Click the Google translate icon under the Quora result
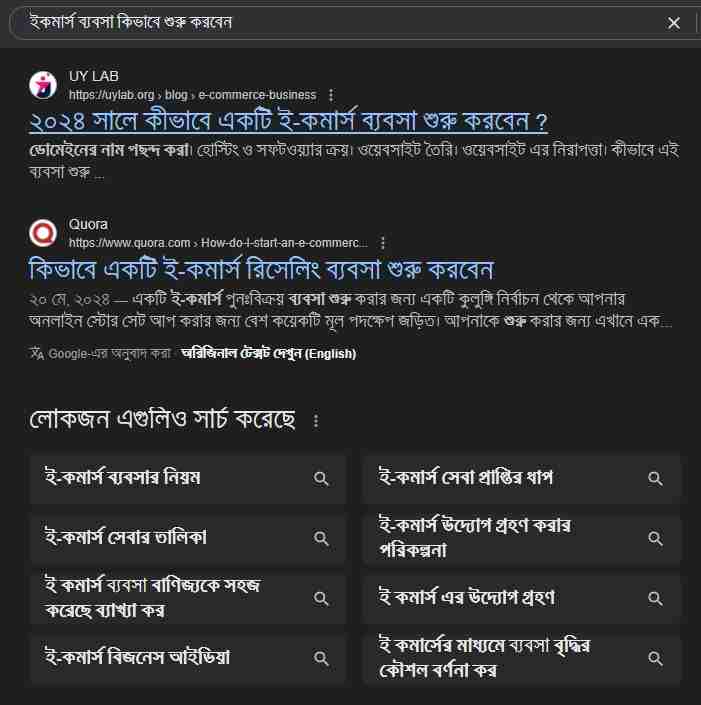Viewport: 701px width, 705px height. (37, 354)
